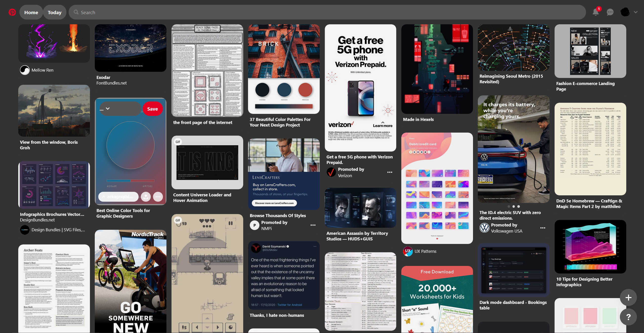Open more options for the NMPi promoted pin
This screenshot has height=333, width=644.
pos(313,225)
